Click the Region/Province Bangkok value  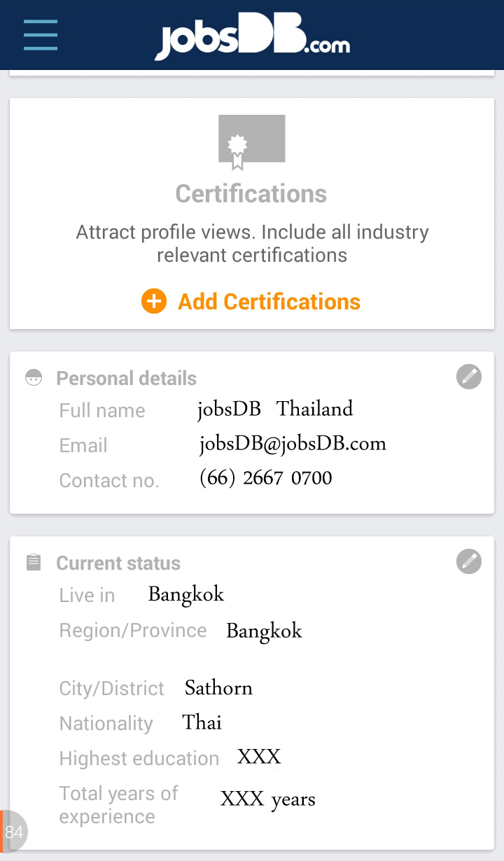coord(264,631)
